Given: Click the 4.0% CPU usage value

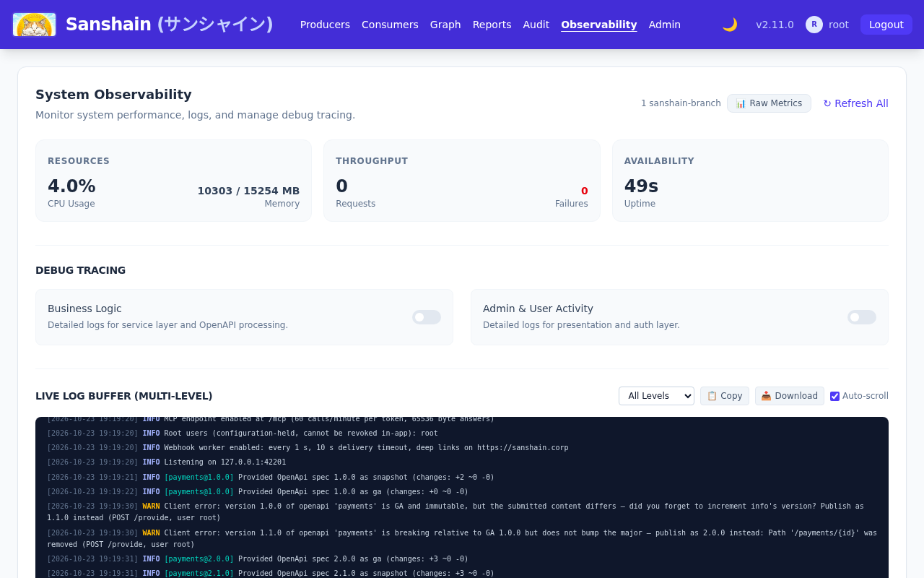Looking at the screenshot, I should coord(71,186).
